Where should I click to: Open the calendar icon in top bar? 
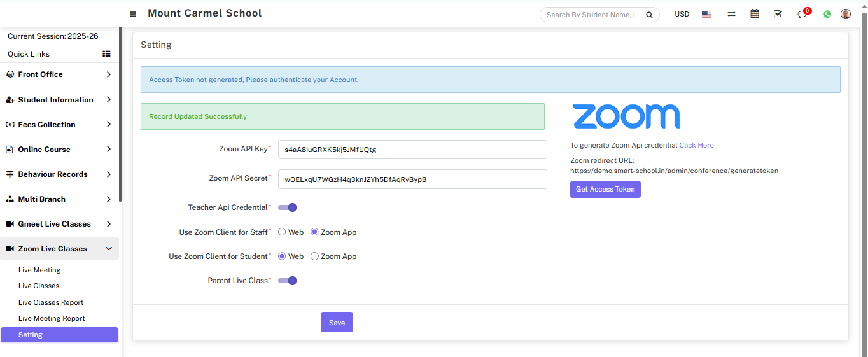pos(755,14)
